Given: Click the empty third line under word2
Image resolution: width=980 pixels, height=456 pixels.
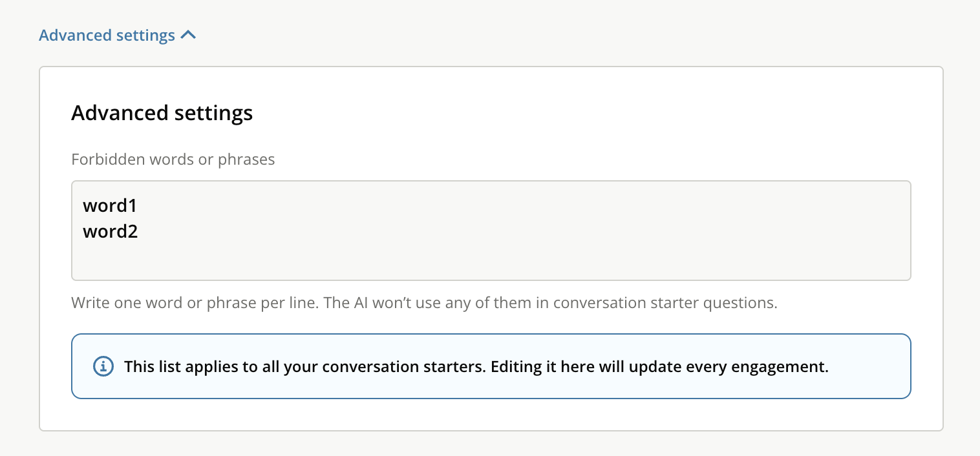Looking at the screenshot, I should (259, 258).
